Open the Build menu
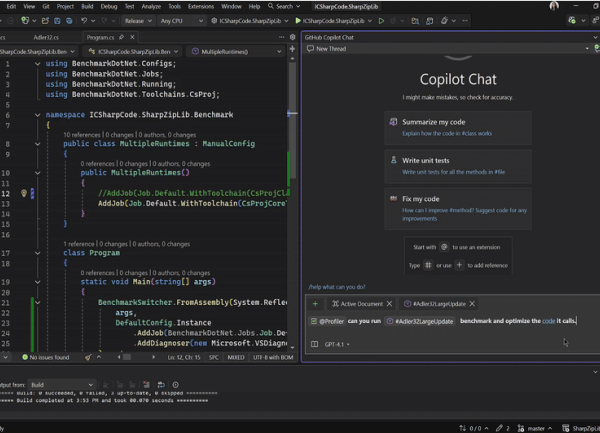 tap(87, 6)
